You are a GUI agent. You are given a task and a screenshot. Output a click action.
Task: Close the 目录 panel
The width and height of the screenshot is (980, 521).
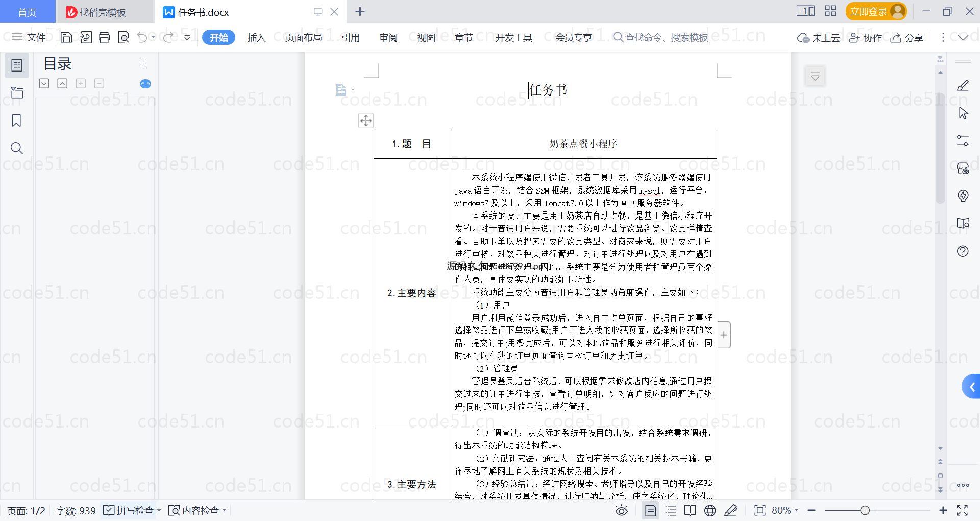pyautogui.click(x=144, y=63)
